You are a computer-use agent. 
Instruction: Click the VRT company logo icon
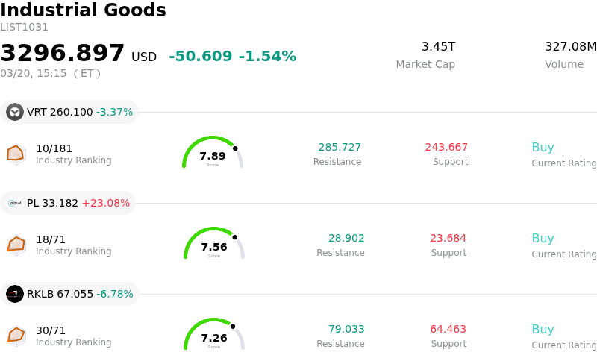point(15,113)
